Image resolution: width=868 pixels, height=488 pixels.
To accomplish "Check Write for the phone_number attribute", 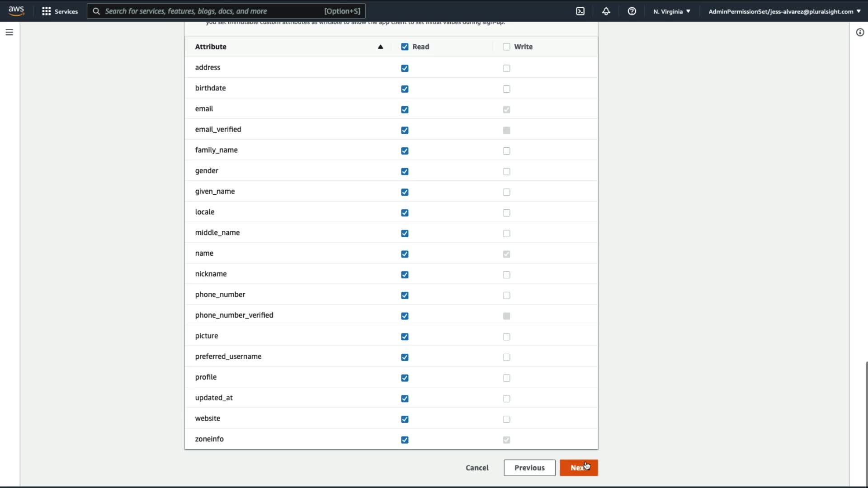I will [x=506, y=296].
